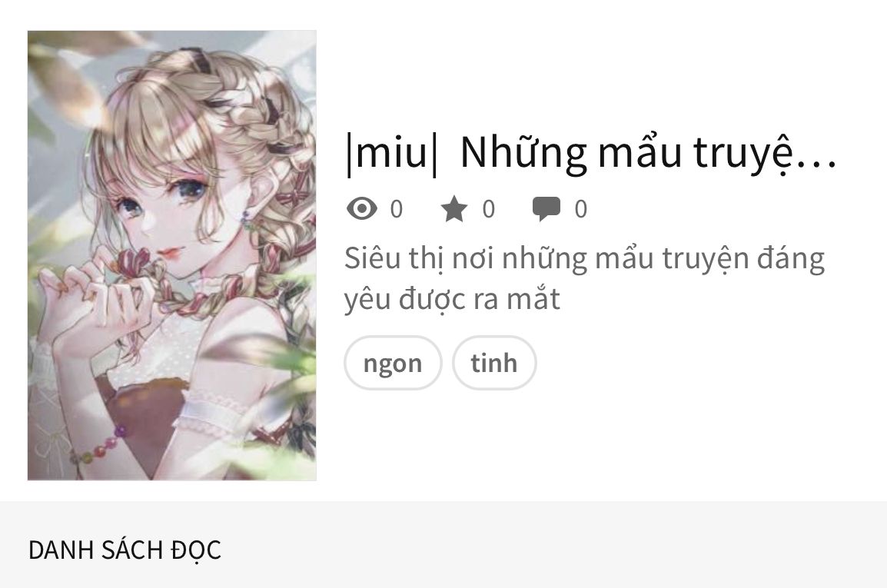887x588 pixels.
Task: Open the story titled |miu| Những mẩu truyệ…
Action: pos(591,154)
